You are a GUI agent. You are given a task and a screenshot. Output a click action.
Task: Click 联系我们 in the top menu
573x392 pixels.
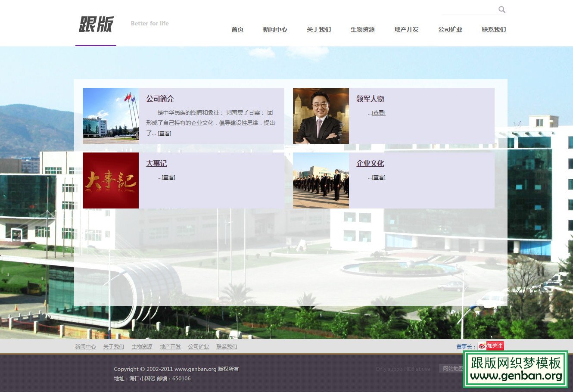tap(493, 30)
